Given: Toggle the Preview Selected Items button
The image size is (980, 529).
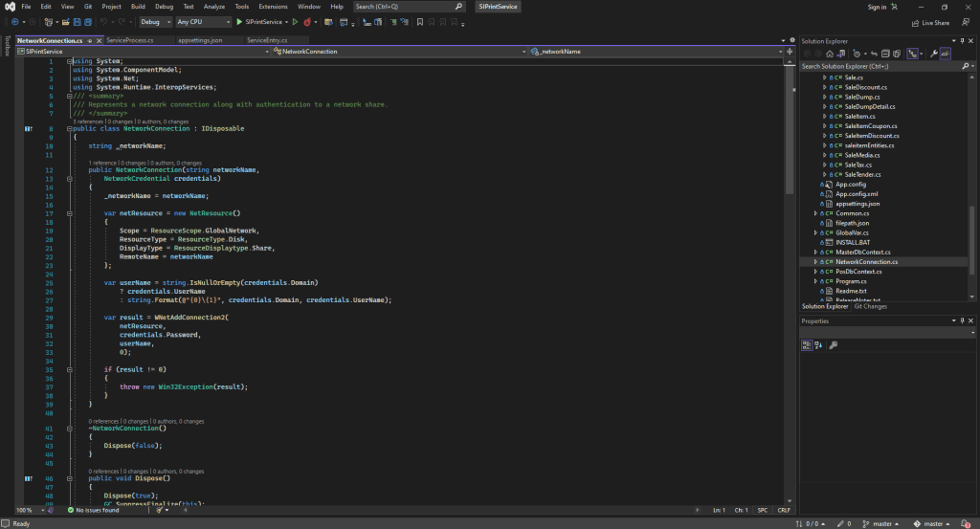Looking at the screenshot, I should [946, 54].
